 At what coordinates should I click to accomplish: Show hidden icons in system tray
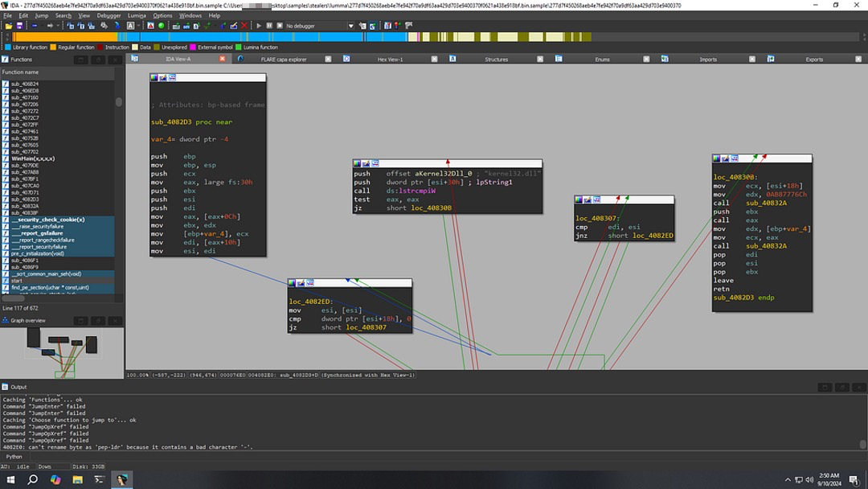[788, 479]
